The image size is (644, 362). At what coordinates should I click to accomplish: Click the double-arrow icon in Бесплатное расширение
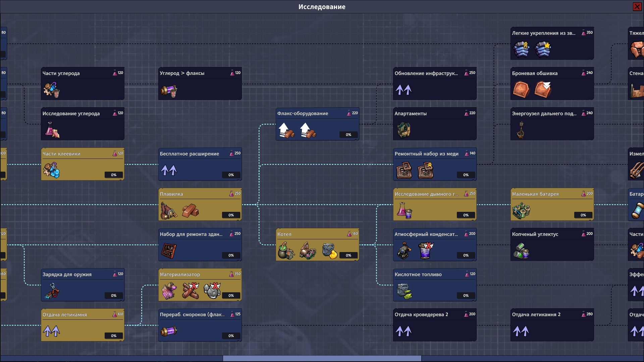[169, 170]
